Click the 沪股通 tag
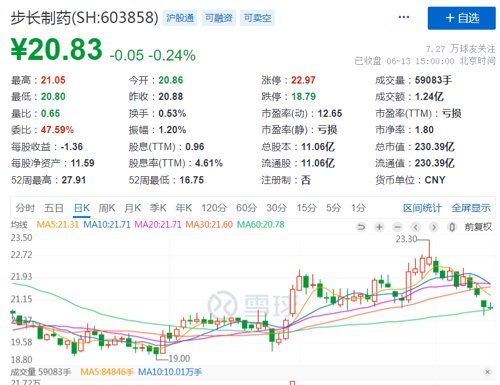Screen dimensions: 500x385 click(180, 18)
